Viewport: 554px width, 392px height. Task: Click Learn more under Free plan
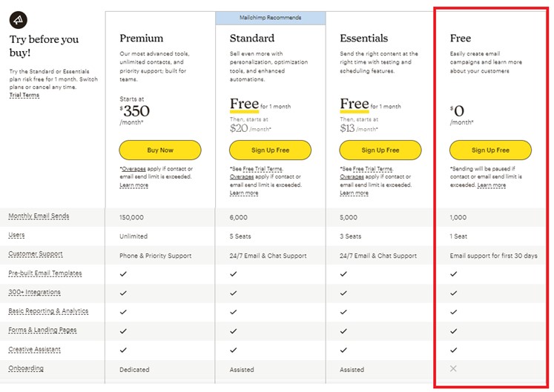(x=492, y=185)
